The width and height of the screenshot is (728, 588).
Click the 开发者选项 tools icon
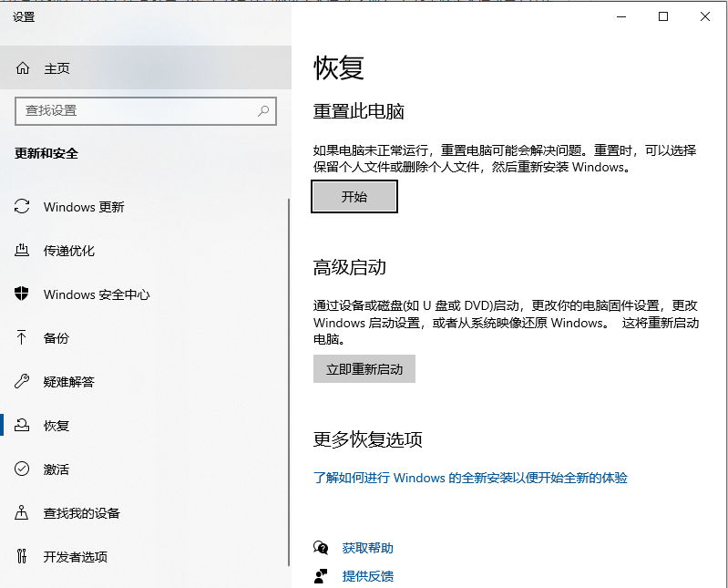(23, 557)
